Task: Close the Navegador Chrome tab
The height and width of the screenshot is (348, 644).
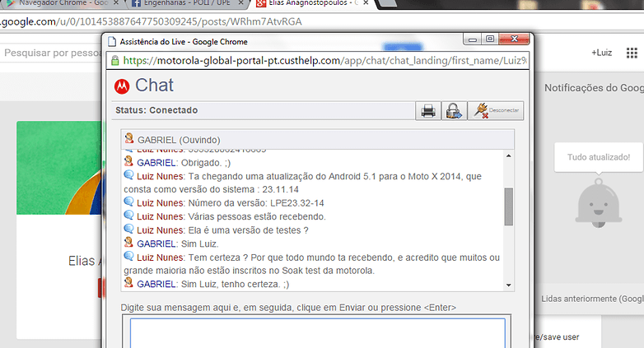Action: 115,2
